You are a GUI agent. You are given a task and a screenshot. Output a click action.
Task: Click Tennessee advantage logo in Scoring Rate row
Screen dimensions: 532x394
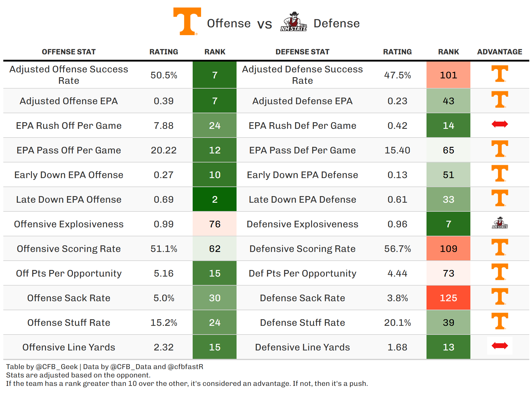(x=500, y=247)
